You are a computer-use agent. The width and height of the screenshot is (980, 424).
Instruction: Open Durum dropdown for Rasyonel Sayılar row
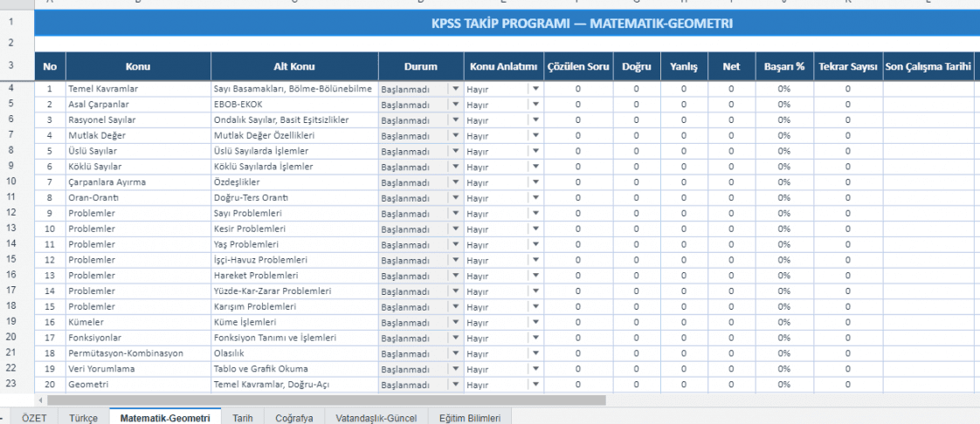[x=456, y=120]
